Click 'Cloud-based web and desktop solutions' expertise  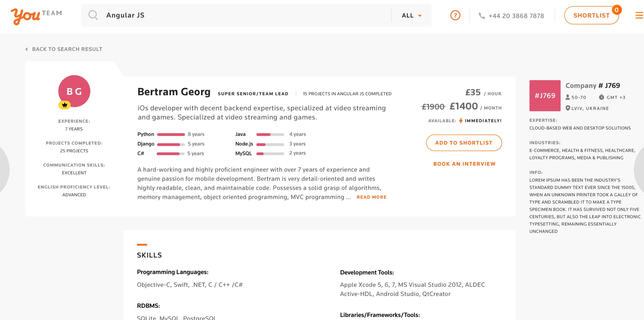580,128
